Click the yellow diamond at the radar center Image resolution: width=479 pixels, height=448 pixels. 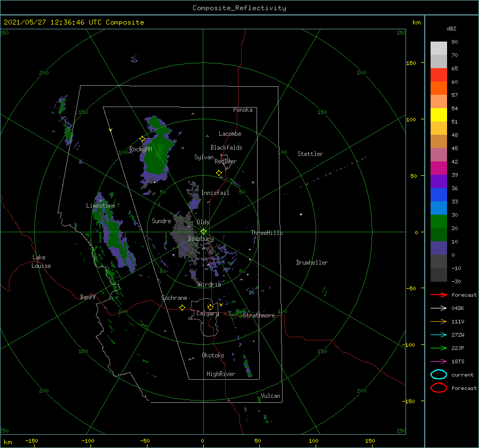point(203,232)
